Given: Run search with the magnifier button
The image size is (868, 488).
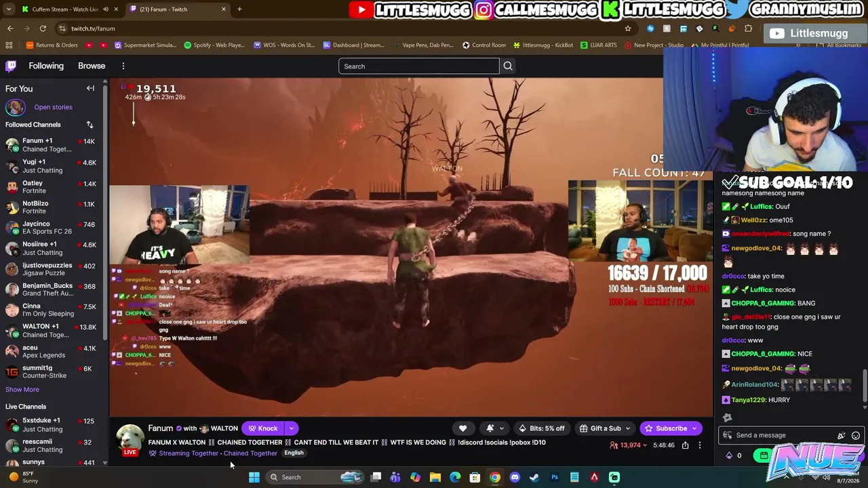Looking at the screenshot, I should point(508,66).
